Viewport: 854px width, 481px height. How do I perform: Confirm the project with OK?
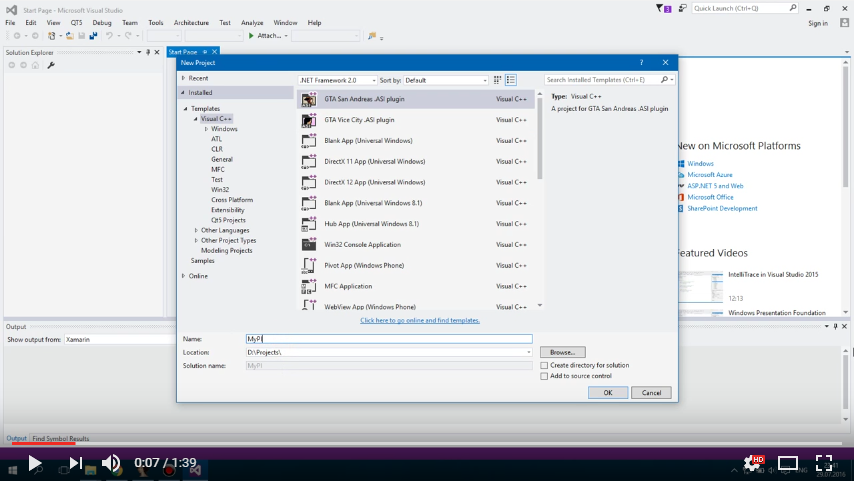click(x=608, y=393)
